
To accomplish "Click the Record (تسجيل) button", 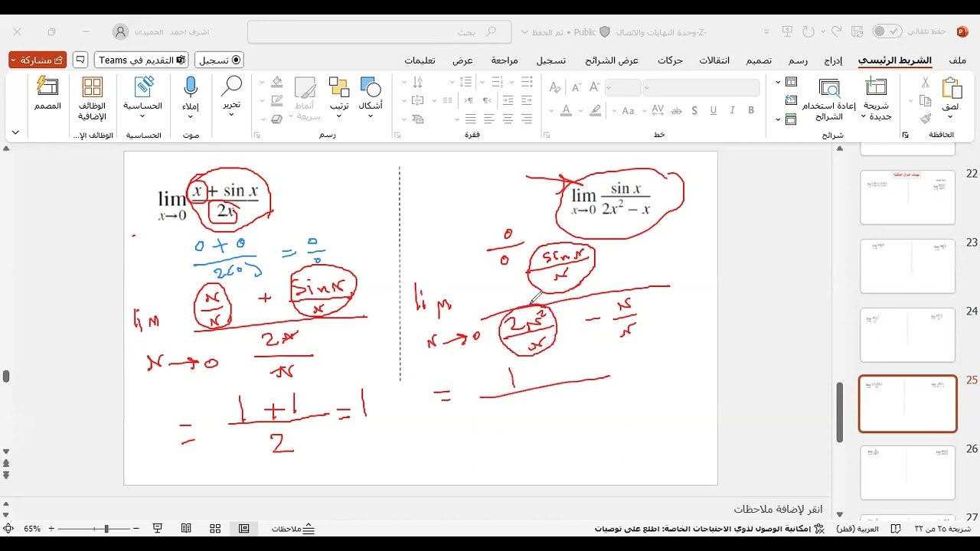I will pyautogui.click(x=219, y=60).
